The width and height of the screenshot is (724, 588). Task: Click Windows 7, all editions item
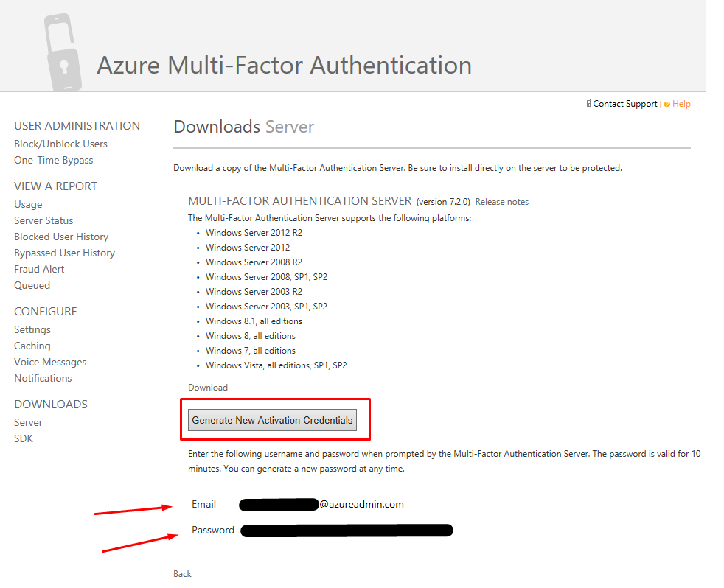click(251, 351)
